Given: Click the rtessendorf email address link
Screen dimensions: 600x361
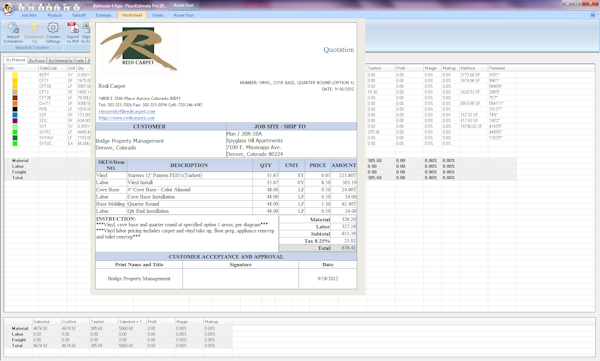Looking at the screenshot, I should (x=127, y=111).
